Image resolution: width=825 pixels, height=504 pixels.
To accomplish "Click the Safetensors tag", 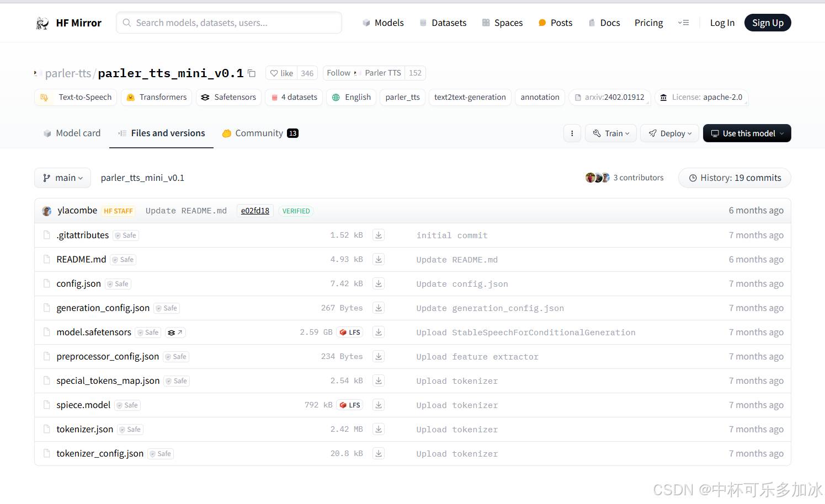I will 228,97.
